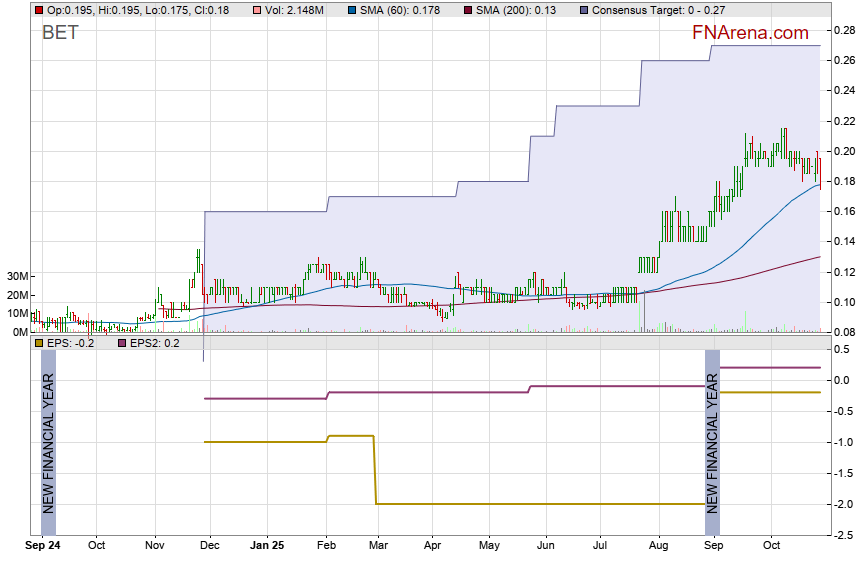Click the 30M volume axis label
The width and height of the screenshot is (859, 566).
[x=15, y=277]
